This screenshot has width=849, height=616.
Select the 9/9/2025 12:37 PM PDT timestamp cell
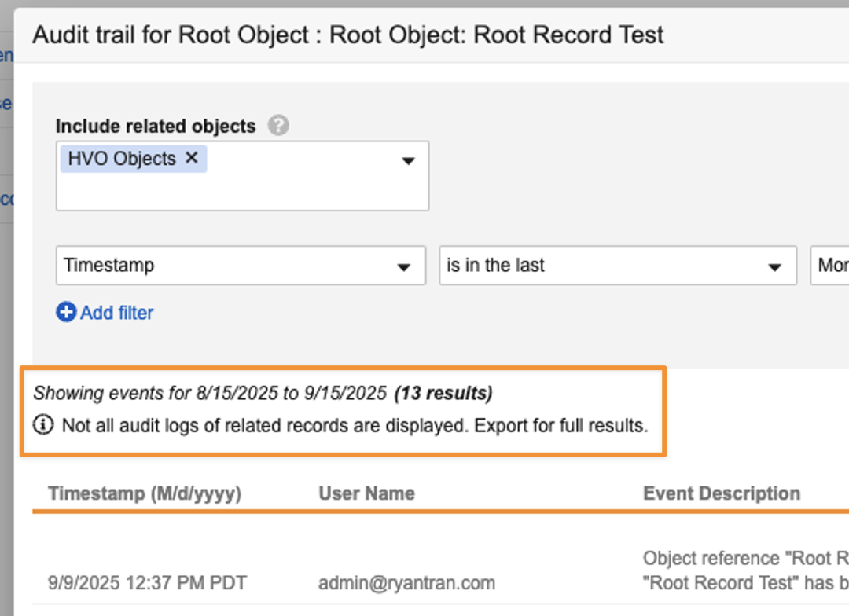tap(147, 583)
